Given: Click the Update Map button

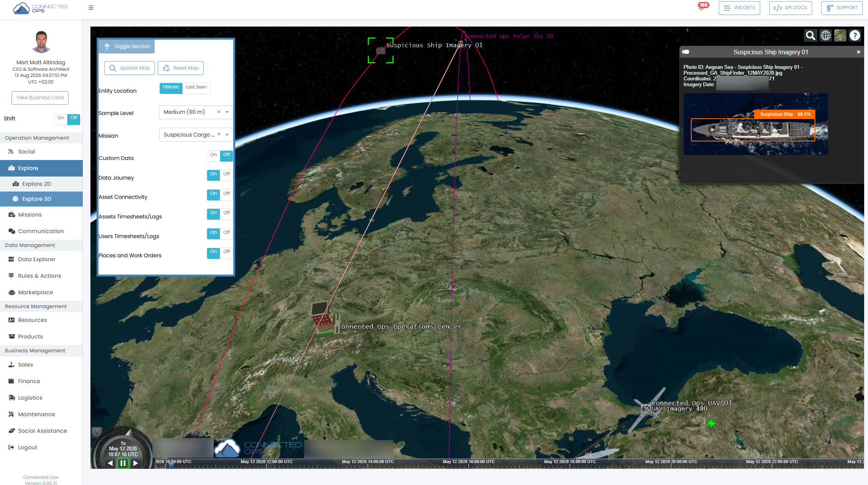Looking at the screenshot, I should (x=129, y=68).
